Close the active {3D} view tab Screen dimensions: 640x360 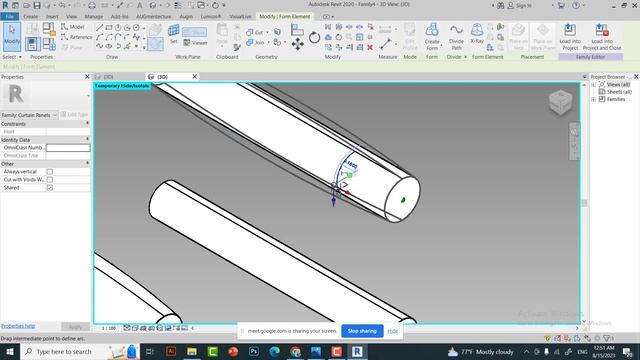(195, 77)
